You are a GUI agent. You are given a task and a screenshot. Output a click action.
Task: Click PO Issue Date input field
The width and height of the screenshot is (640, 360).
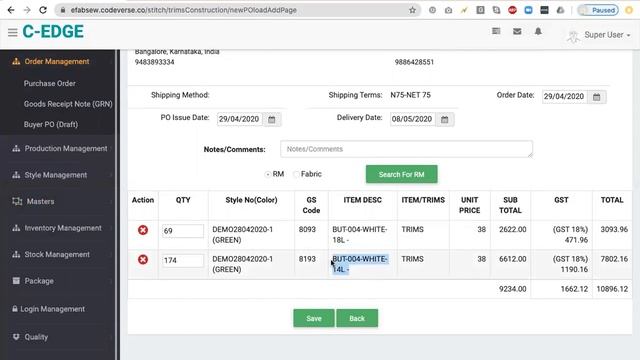pyautogui.click(x=240, y=119)
